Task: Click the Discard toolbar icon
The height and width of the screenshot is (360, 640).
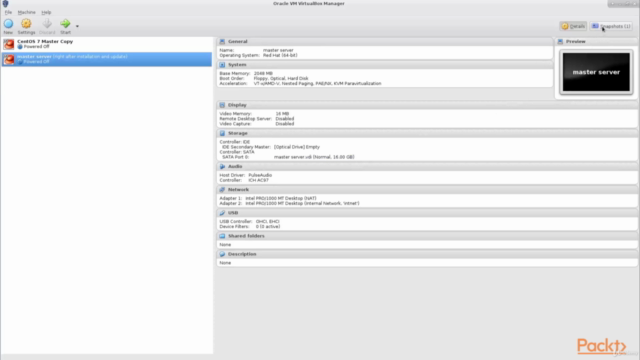Action: [47, 24]
